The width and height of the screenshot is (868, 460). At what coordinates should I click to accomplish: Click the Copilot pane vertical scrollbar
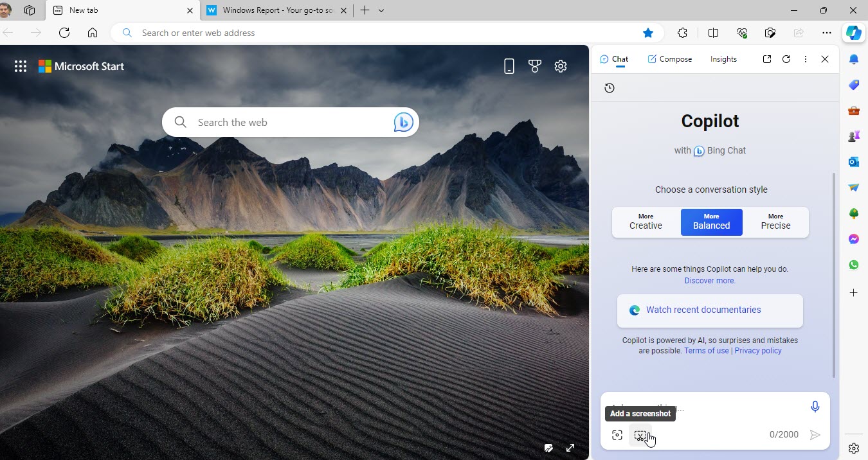(835, 274)
